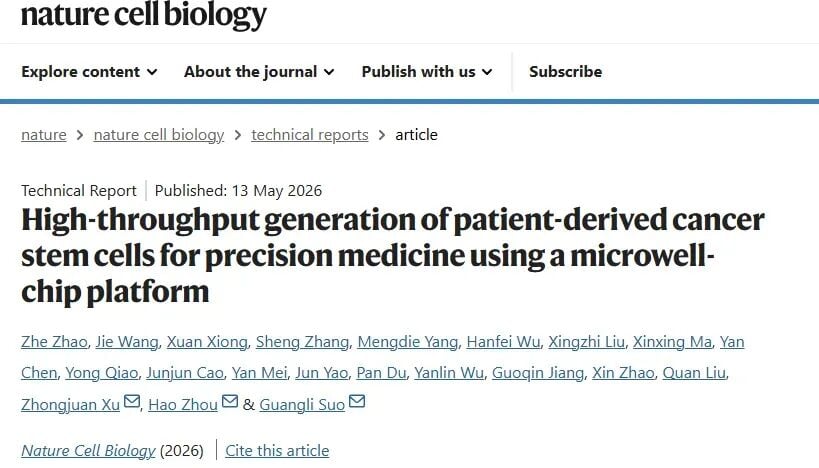Image resolution: width=819 pixels, height=468 pixels.
Task: Click the Cite this article link
Action: pyautogui.click(x=277, y=450)
